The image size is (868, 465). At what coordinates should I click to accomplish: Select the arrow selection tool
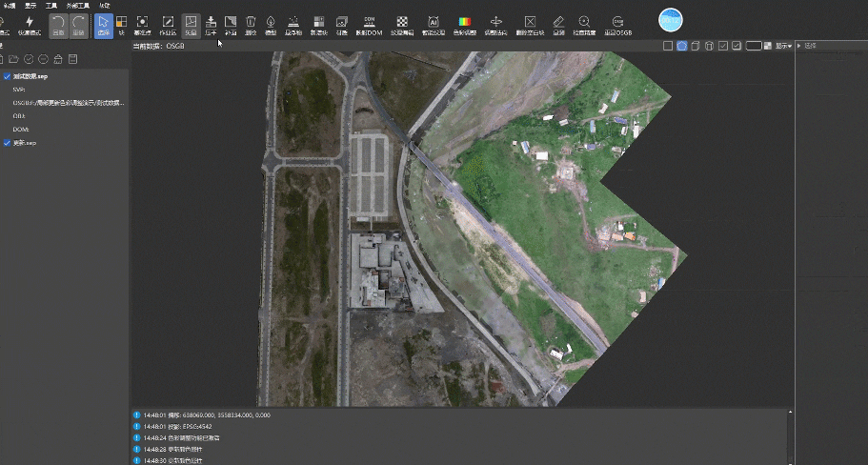(x=103, y=24)
